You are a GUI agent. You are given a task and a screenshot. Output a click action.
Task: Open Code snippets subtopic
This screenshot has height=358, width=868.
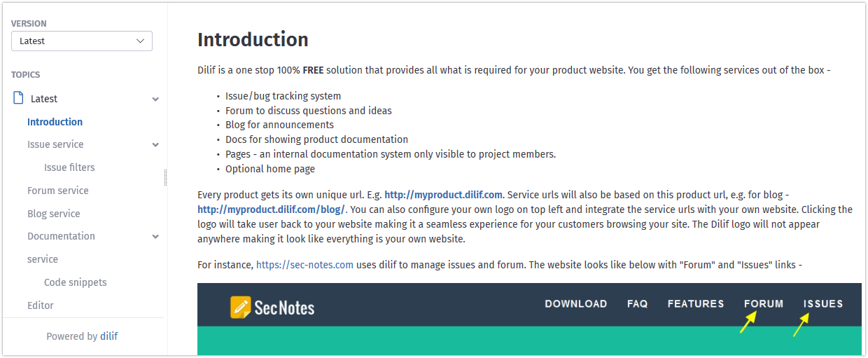click(76, 282)
